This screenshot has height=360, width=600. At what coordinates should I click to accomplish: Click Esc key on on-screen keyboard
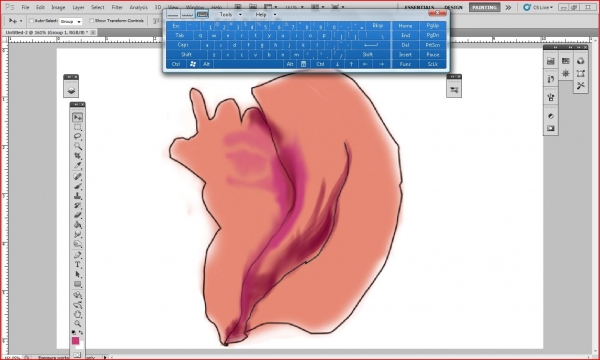(x=176, y=26)
